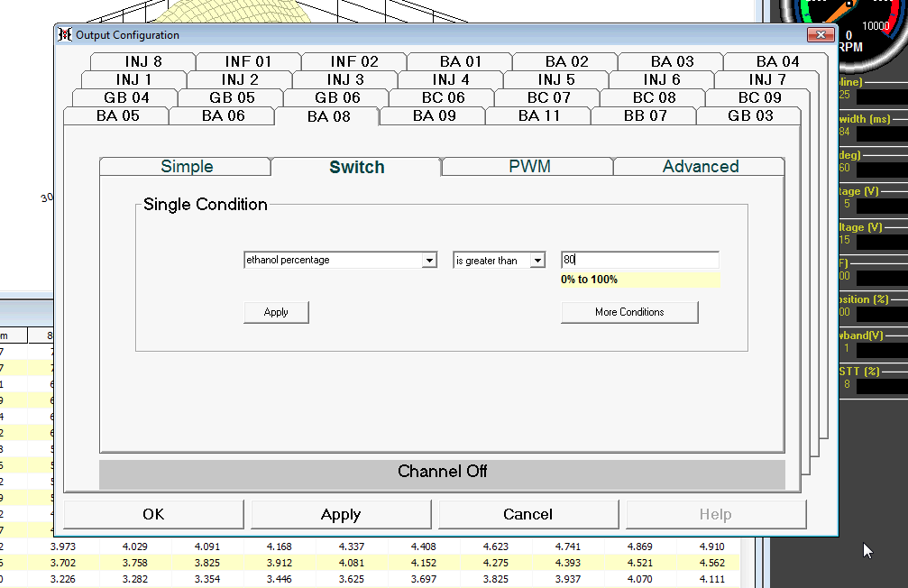Open the ethanol percentage dropdown

[x=429, y=261]
